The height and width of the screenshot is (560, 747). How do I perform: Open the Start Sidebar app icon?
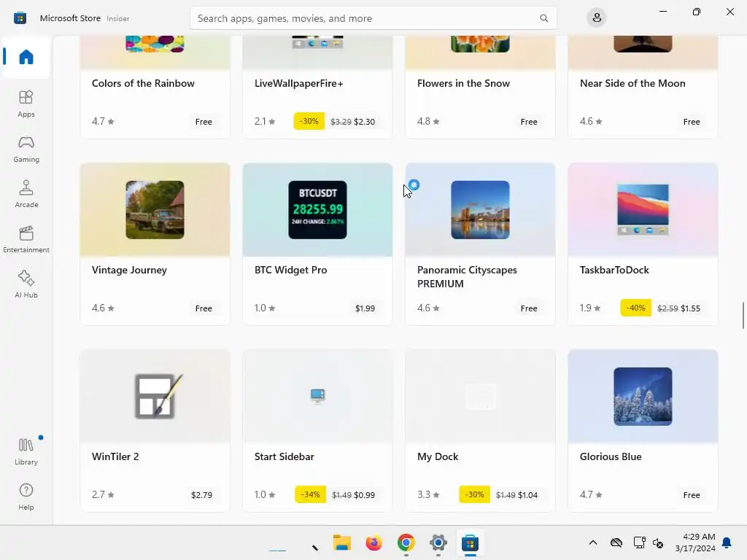[x=317, y=395]
